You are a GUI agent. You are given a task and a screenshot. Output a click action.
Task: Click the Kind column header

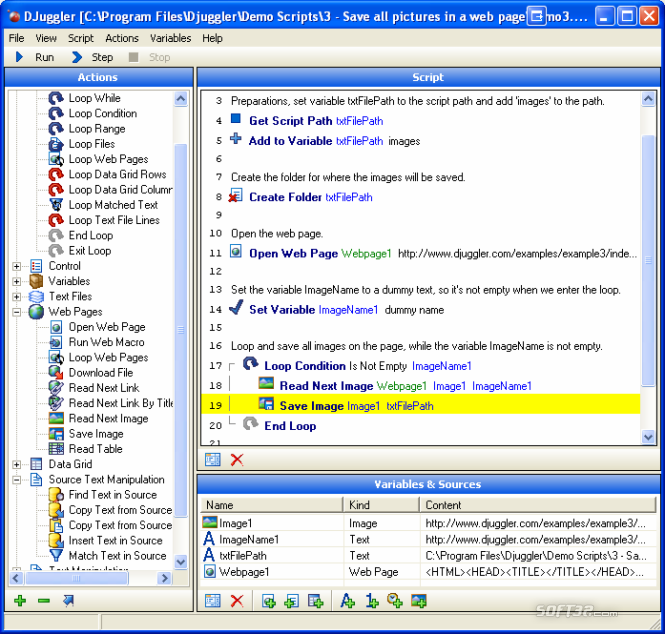[x=381, y=505]
